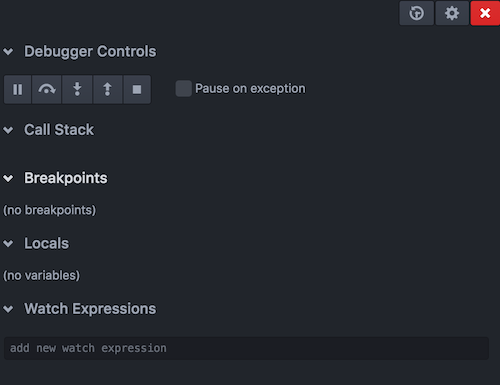Click the Watch Expressions heading
500x385 pixels.
(90, 309)
